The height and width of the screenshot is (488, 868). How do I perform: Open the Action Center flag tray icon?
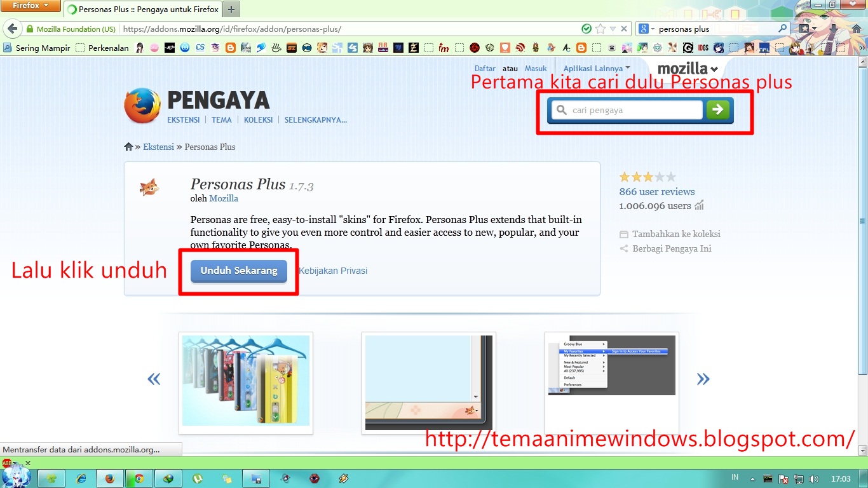click(x=783, y=478)
